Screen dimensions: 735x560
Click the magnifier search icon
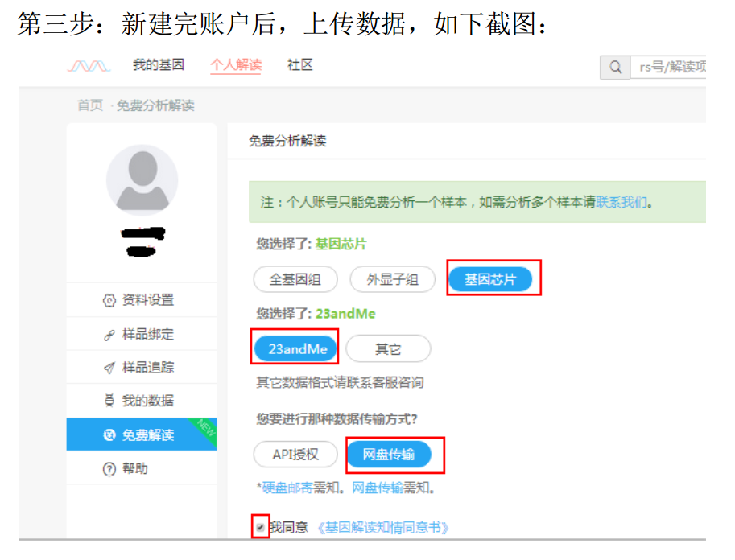click(x=615, y=67)
